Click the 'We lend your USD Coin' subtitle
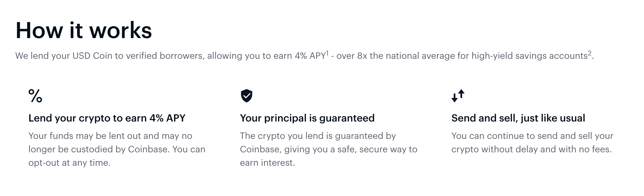 coord(305,56)
